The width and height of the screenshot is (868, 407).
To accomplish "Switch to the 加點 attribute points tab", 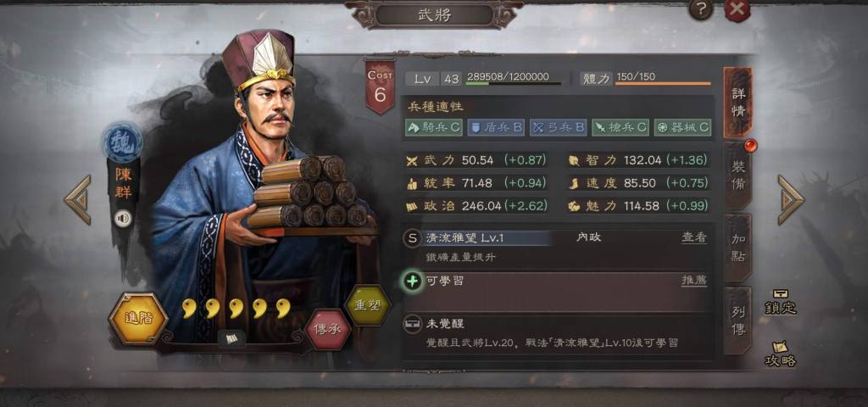I will point(738,248).
